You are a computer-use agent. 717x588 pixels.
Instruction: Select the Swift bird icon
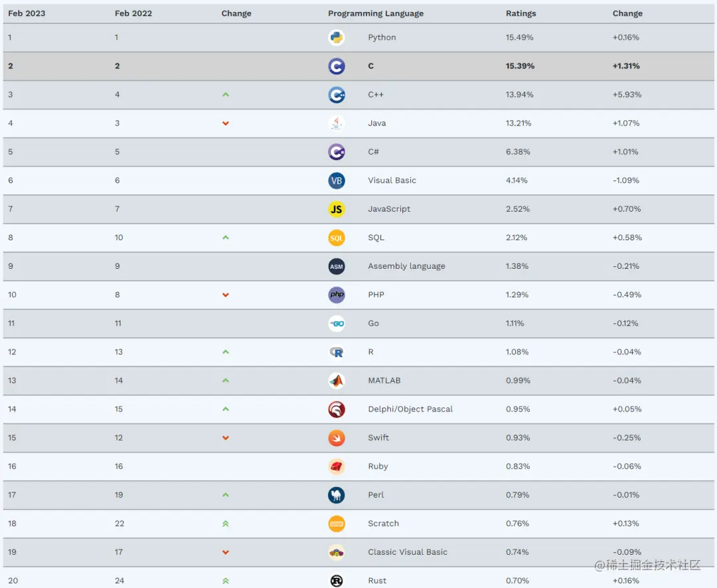click(x=337, y=438)
